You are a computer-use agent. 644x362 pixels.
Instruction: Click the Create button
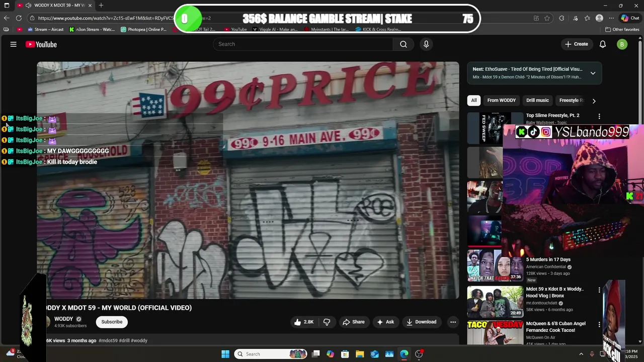[576, 44]
